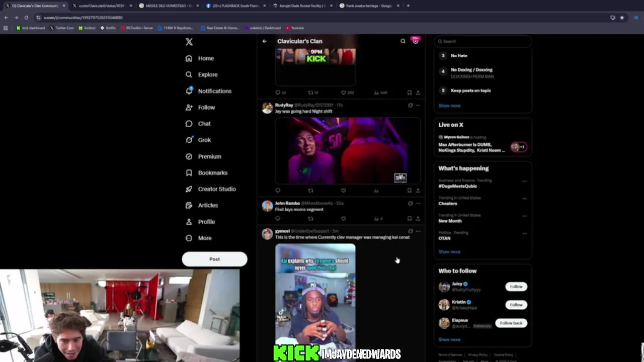
Task: Launch Grok from the sidebar
Action: pyautogui.click(x=198, y=140)
